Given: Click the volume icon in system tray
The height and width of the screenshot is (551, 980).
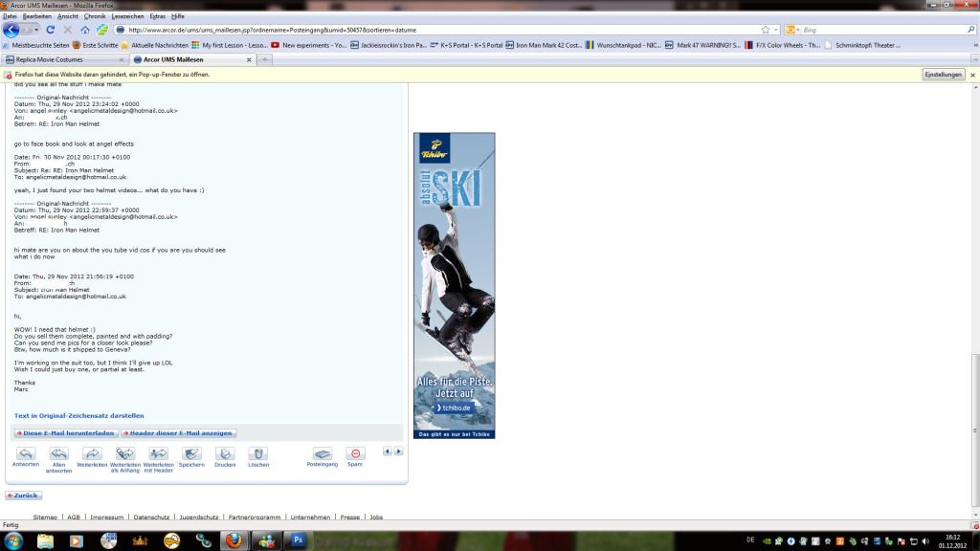Looking at the screenshot, I should tap(925, 541).
